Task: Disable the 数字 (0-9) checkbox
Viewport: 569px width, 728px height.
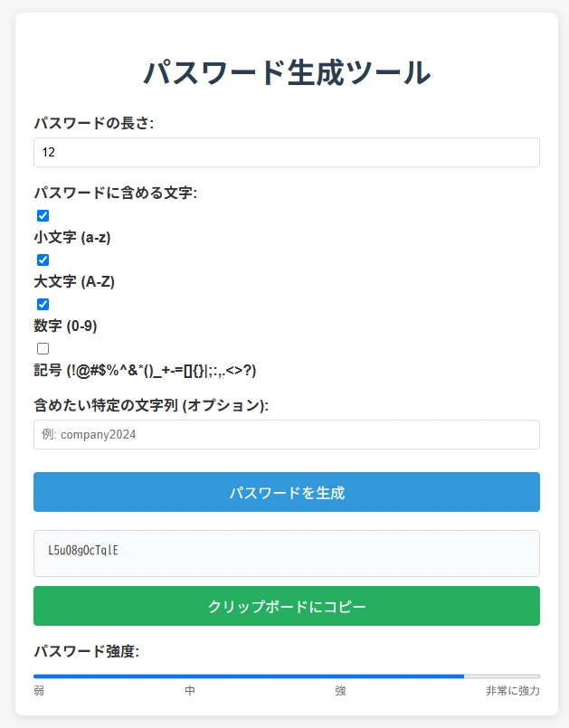Action: point(43,304)
